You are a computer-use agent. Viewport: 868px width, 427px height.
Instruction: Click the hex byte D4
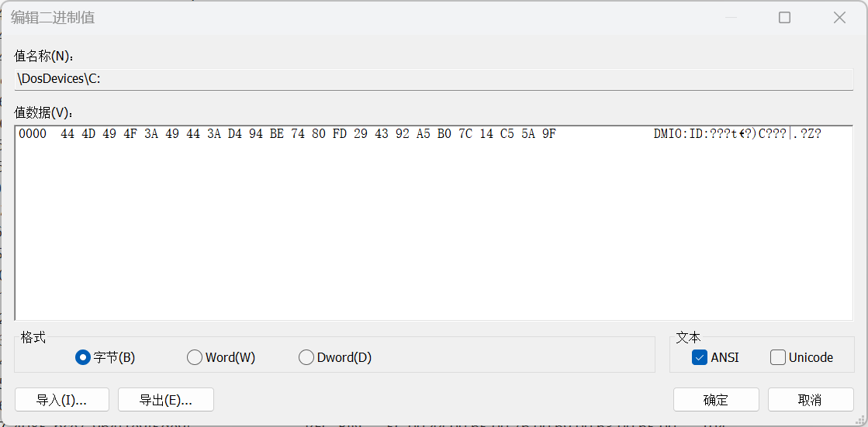click(x=234, y=134)
